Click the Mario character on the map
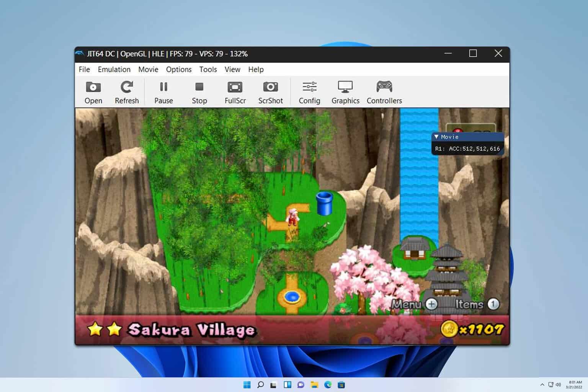Image resolution: width=588 pixels, height=392 pixels. coord(292,217)
